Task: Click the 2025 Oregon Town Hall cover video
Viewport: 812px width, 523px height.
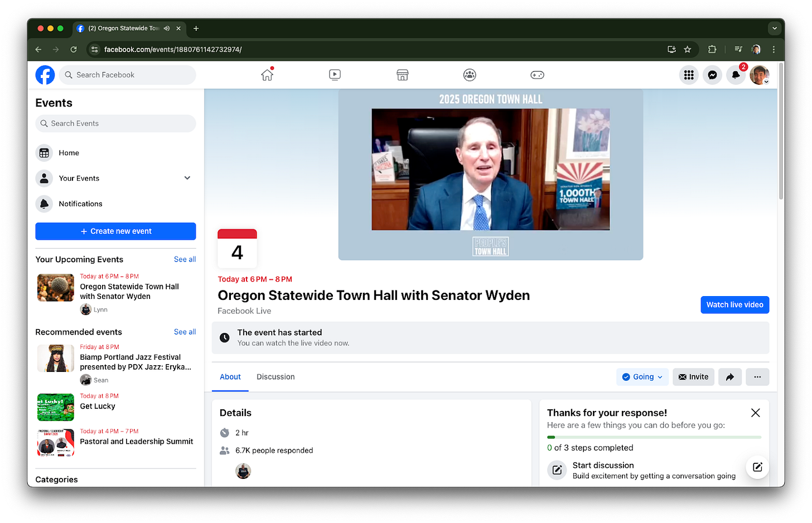Action: (491, 175)
